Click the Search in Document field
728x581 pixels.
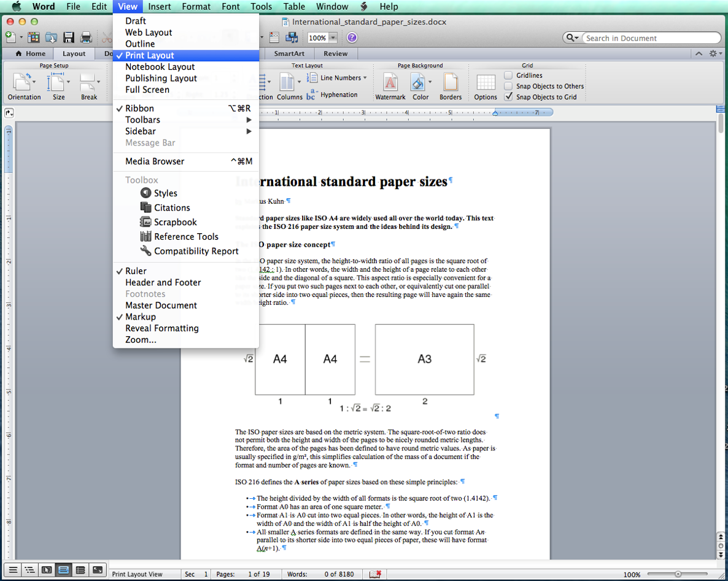[651, 38]
